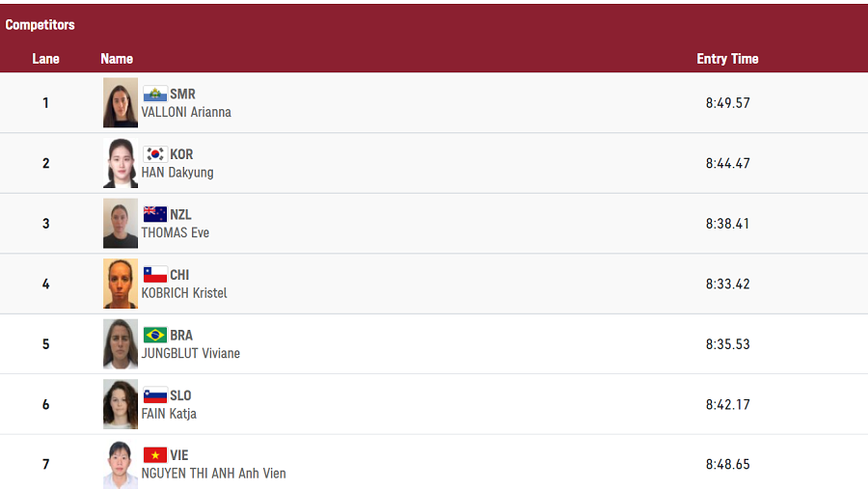
Task: Select the THOMAS Eve name link
Action: 175,232
